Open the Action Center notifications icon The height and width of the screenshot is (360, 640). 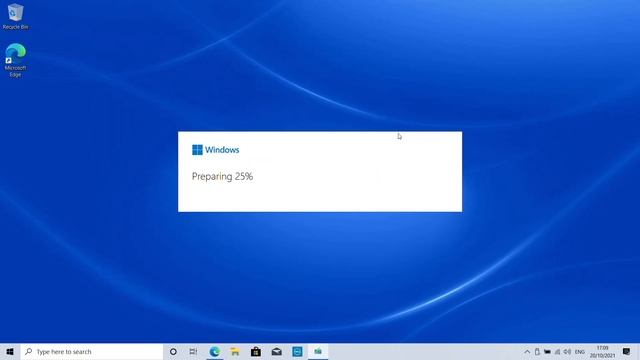[x=627, y=351]
